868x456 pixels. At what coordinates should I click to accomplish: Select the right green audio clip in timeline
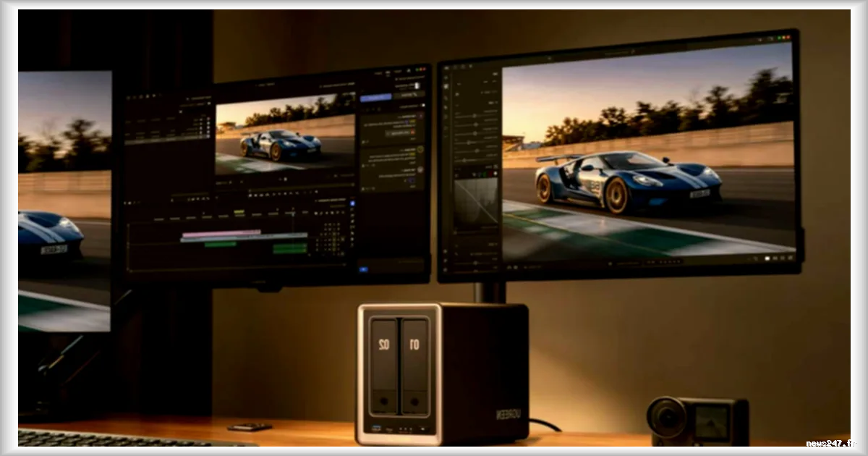point(290,248)
